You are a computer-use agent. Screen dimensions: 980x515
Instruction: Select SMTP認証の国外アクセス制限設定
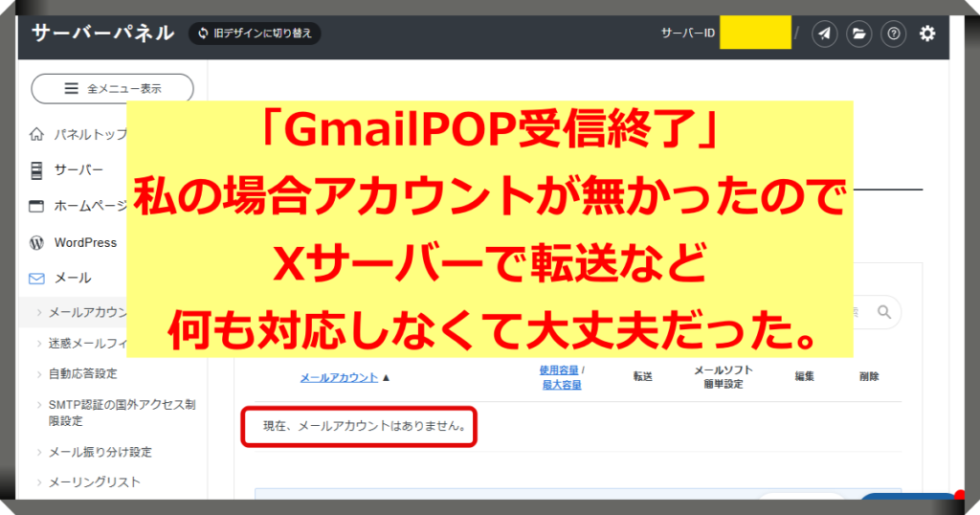pos(122,413)
